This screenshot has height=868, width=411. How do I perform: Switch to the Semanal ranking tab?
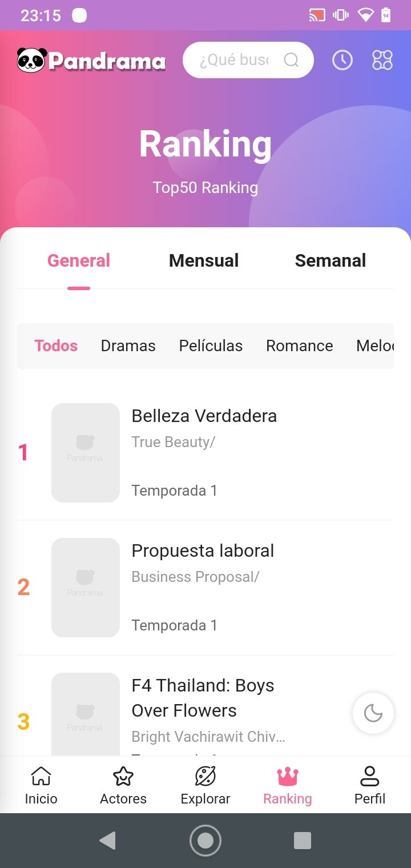(x=331, y=260)
